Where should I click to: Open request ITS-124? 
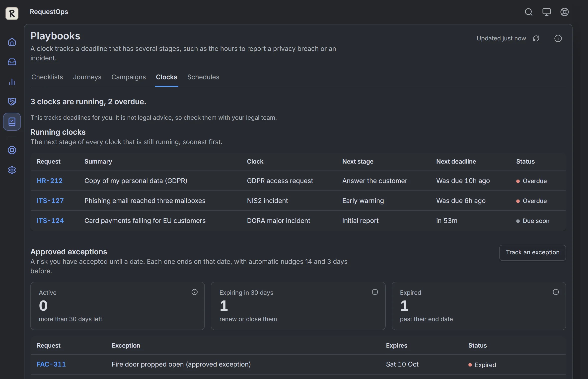(x=50, y=221)
